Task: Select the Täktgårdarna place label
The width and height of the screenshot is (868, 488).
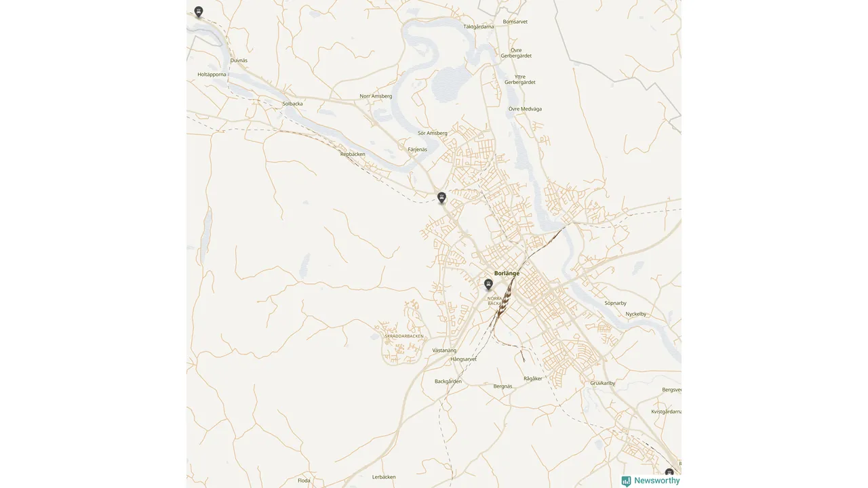Action: click(479, 26)
